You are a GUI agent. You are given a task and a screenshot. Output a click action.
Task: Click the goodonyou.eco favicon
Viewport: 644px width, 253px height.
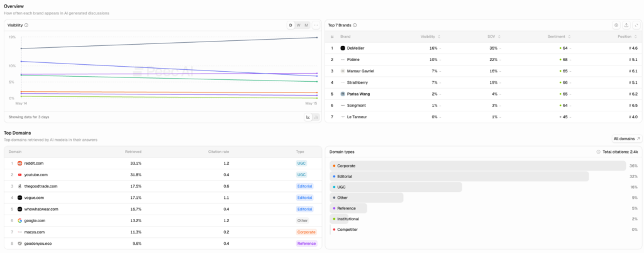19,244
